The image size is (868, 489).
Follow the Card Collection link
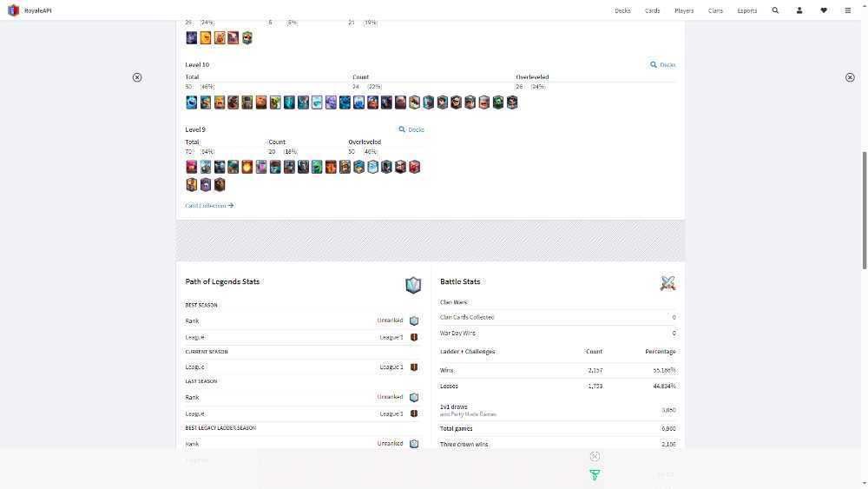(210, 206)
